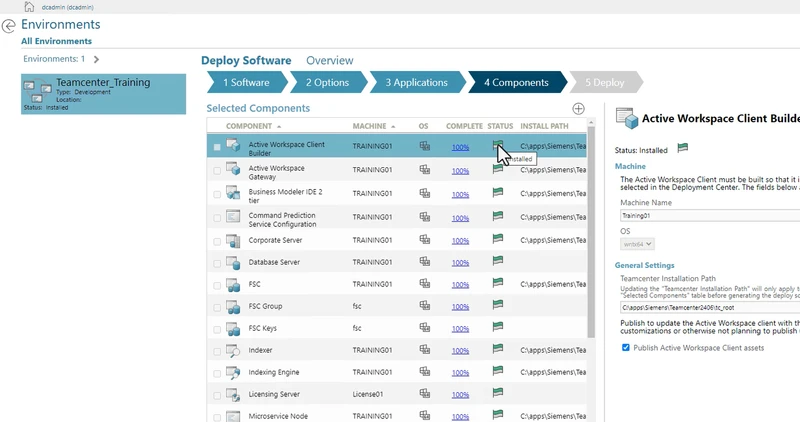Click the License01 machine cell
This screenshot has width=800, height=422.
pyautogui.click(x=367, y=394)
